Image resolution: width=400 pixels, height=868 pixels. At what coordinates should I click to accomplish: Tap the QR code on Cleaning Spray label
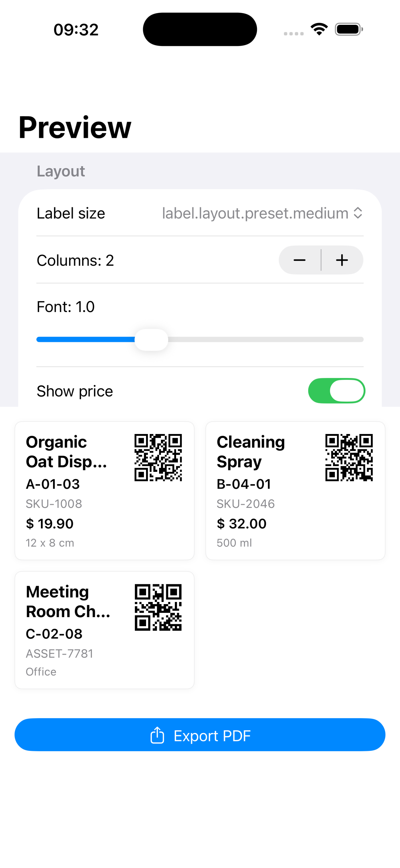coord(349,457)
